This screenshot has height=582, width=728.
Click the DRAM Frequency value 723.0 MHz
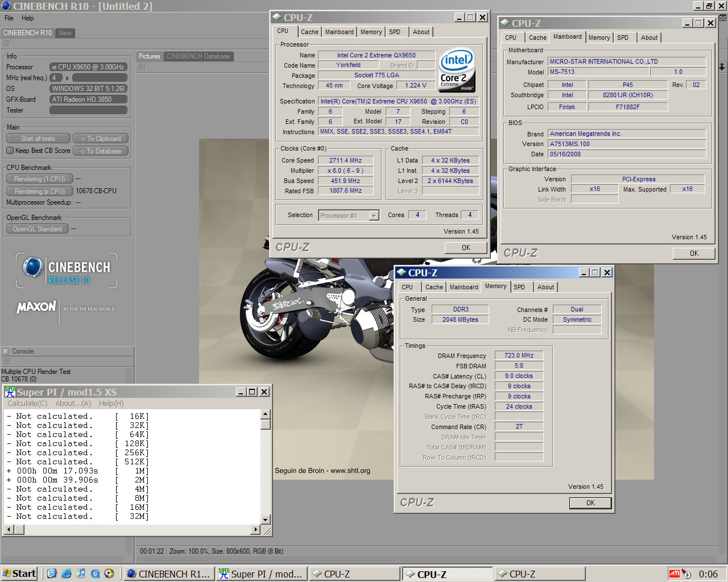click(519, 355)
